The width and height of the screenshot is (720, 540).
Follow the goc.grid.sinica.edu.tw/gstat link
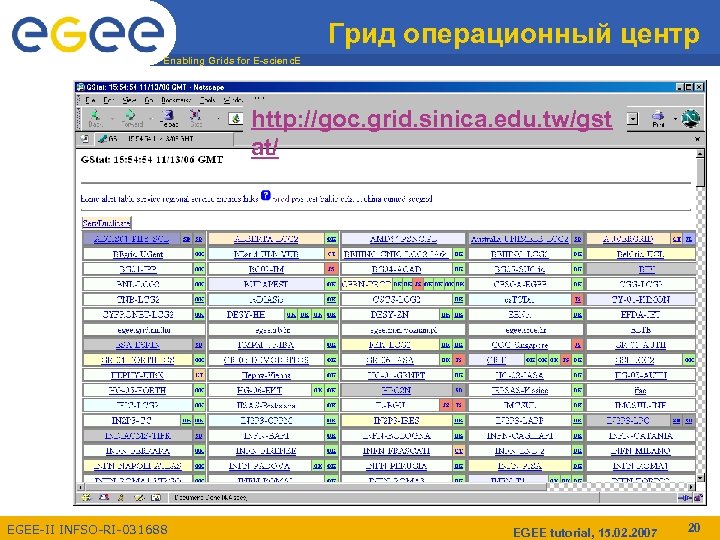point(431,133)
